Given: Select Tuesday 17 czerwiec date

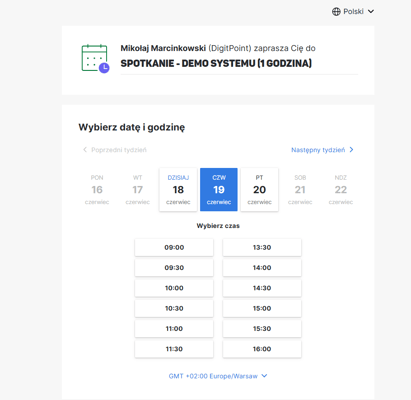Looking at the screenshot, I should point(138,189).
